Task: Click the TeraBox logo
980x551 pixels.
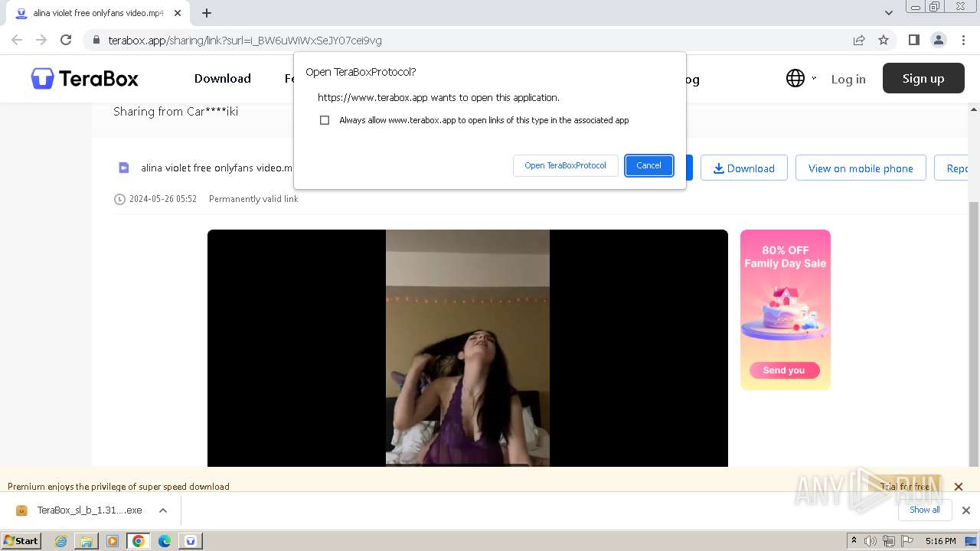Action: tap(84, 78)
